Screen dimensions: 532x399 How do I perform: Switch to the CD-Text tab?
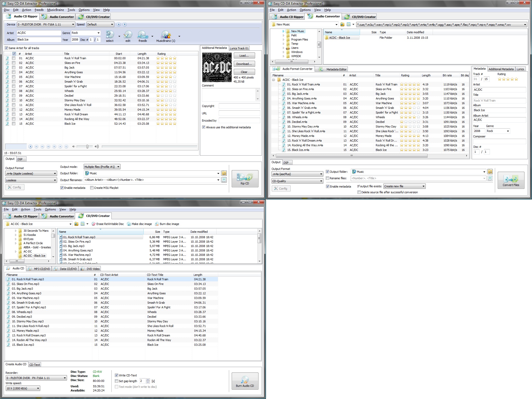(35, 365)
